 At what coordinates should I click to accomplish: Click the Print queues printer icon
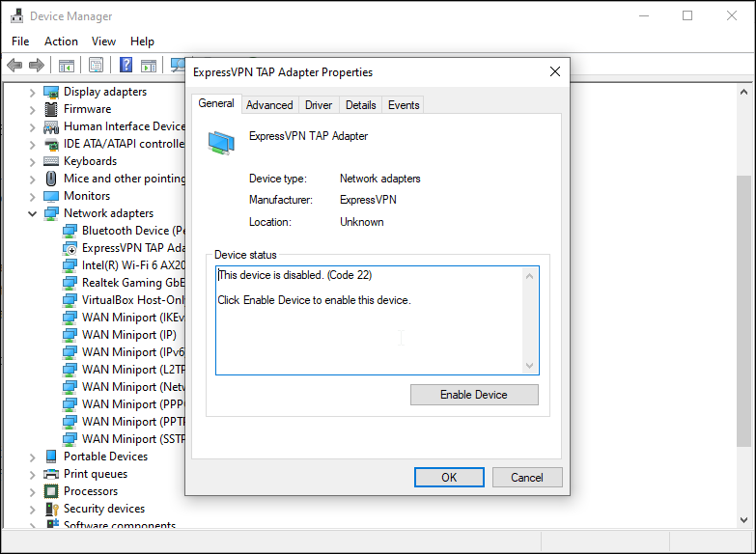pos(51,474)
